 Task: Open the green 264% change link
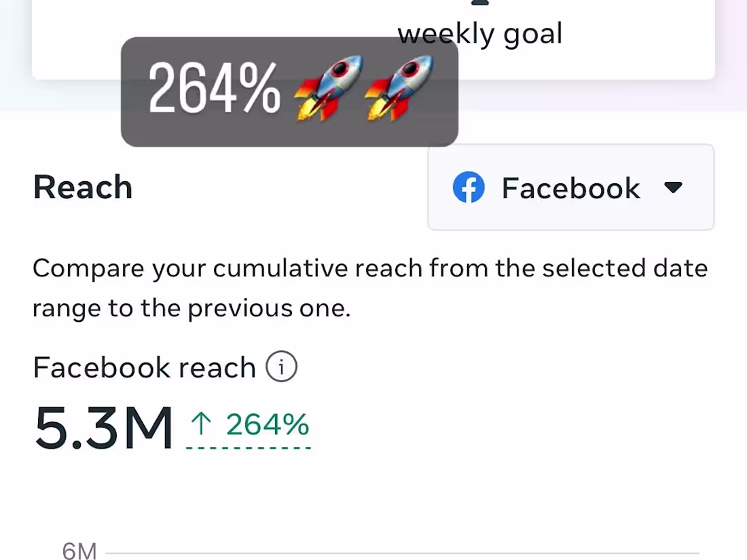point(267,426)
